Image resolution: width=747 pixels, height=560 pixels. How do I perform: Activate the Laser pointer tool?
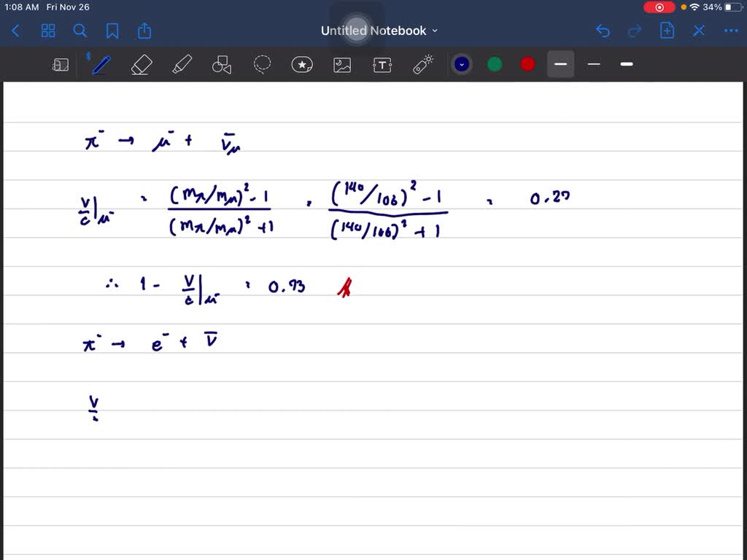pos(422,64)
